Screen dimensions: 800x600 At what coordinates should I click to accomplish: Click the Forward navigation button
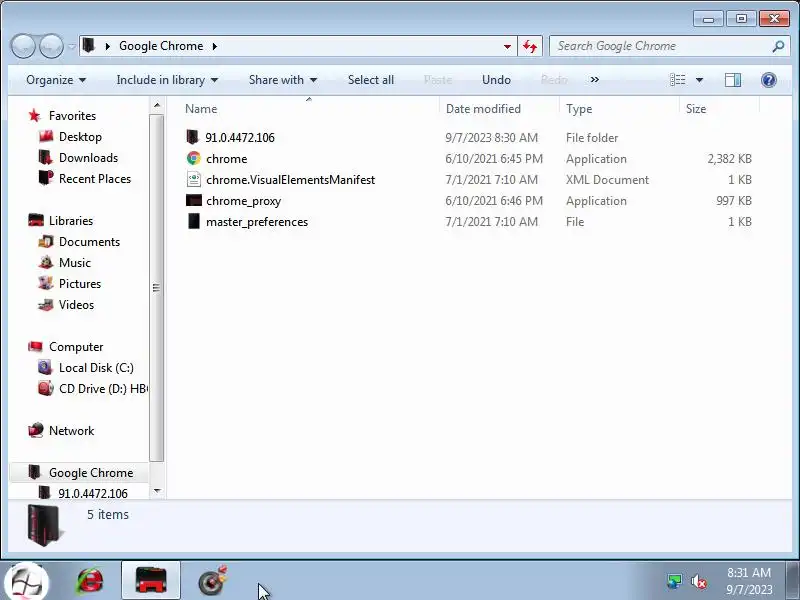pos(51,46)
